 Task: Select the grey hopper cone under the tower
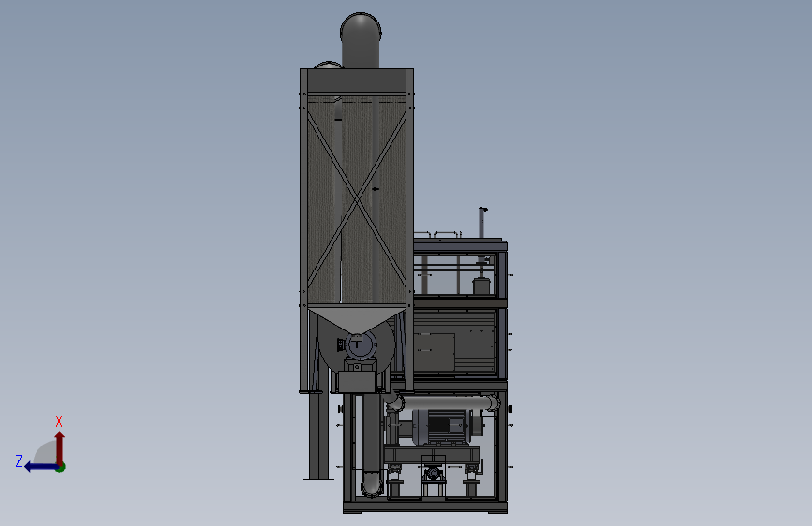coord(357,321)
